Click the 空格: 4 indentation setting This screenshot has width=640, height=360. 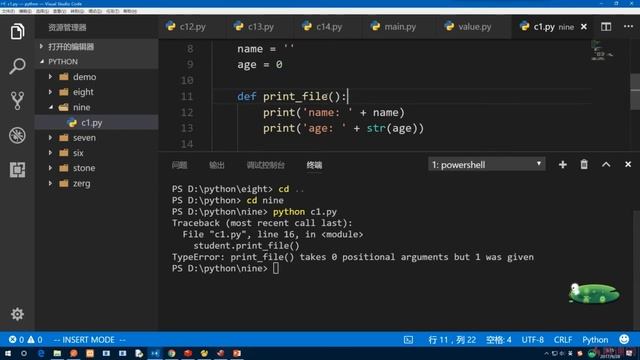point(498,340)
